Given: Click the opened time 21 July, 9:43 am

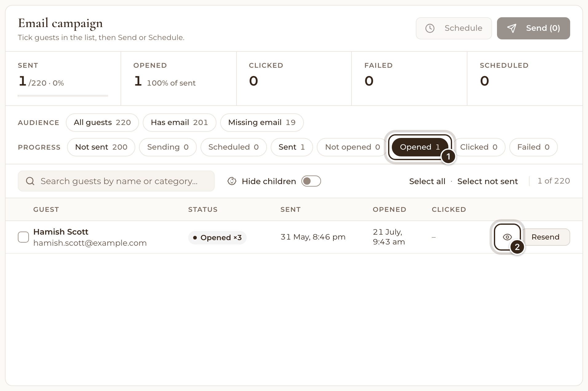Looking at the screenshot, I should [x=389, y=237].
